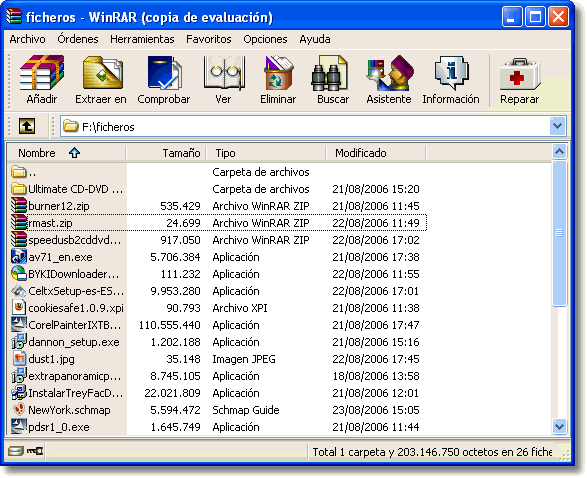This screenshot has width=587, height=478.
Task: Click the Reparar first-aid icon
Action: pos(520,74)
